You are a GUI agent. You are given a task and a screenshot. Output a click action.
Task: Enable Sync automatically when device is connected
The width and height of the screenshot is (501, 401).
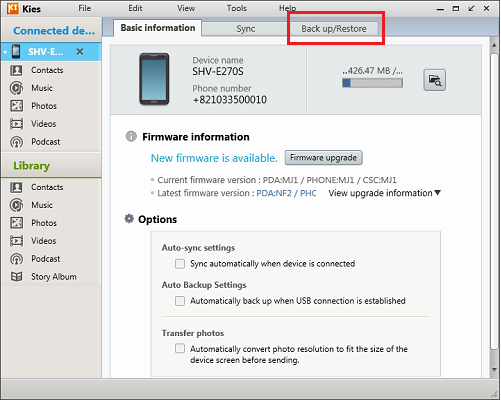tap(180, 264)
